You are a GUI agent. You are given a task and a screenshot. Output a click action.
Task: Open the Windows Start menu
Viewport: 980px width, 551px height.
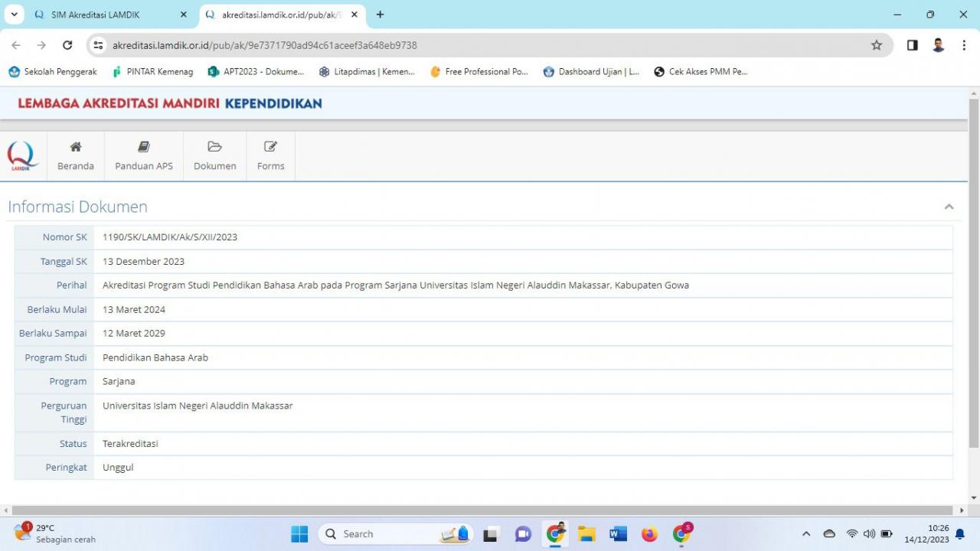299,534
